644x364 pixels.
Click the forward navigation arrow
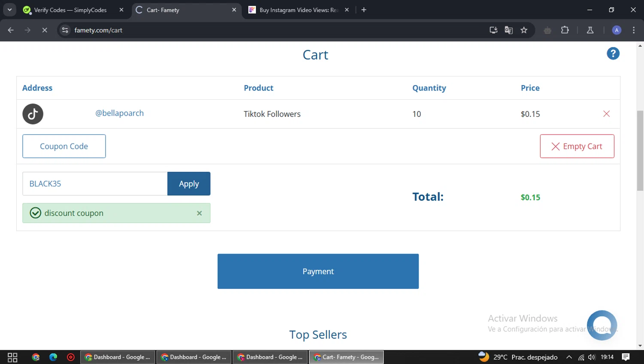27,30
